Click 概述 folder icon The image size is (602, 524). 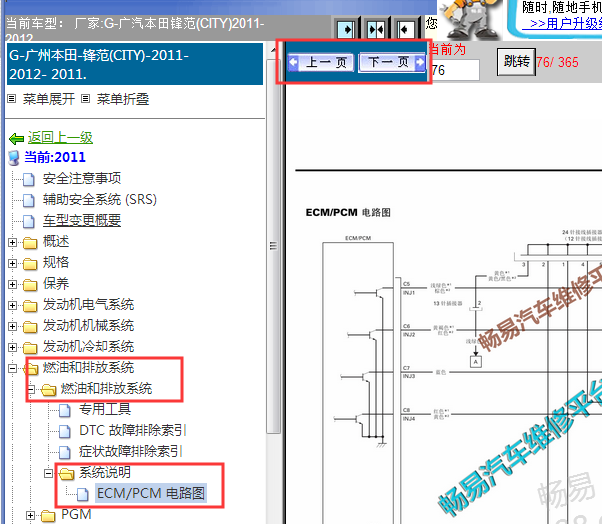pos(30,243)
